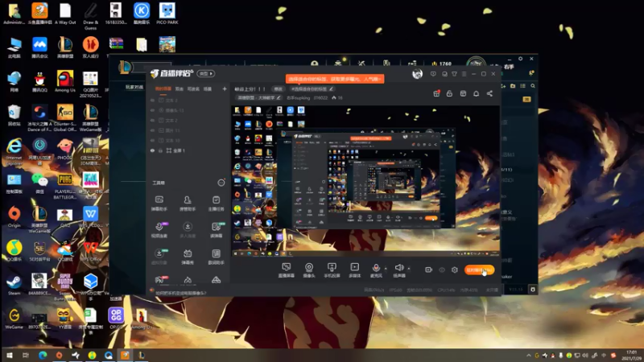Viewport: 644px width, 362px height.
Task: Open the feedback message icon in title bar
Action: [x=433, y=74]
